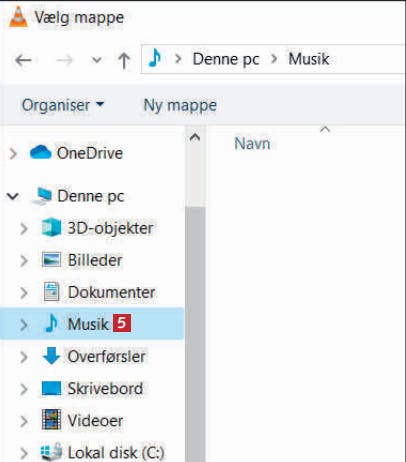This screenshot has width=406, height=462.
Task: Open the Videoer folder
Action: point(95,421)
